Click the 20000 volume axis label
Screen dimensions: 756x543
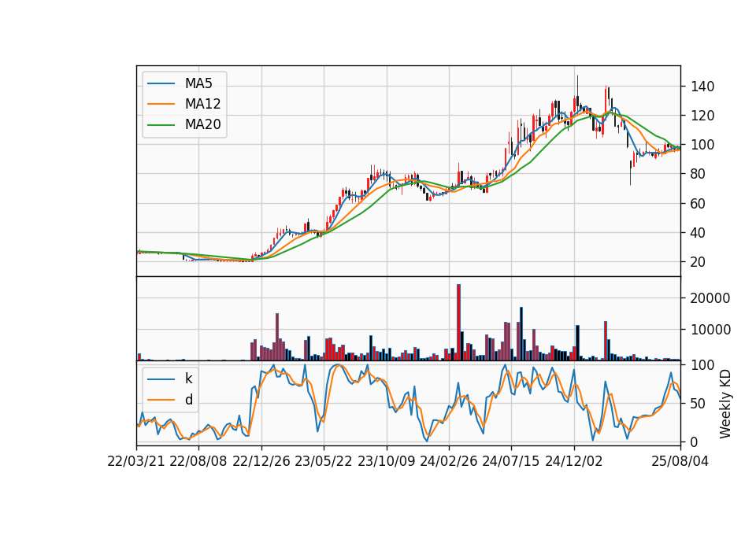click(x=710, y=299)
